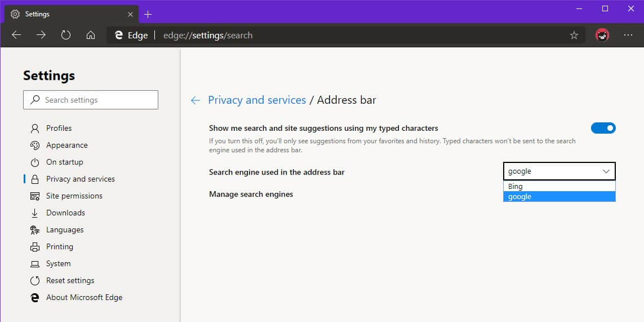Click the address bar URL edge://settings/search
The width and height of the screenshot is (644, 322).
208,36
